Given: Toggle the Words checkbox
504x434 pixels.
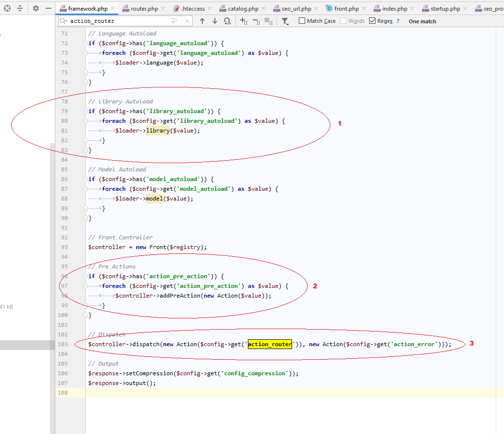Looking at the screenshot, I should [343, 21].
